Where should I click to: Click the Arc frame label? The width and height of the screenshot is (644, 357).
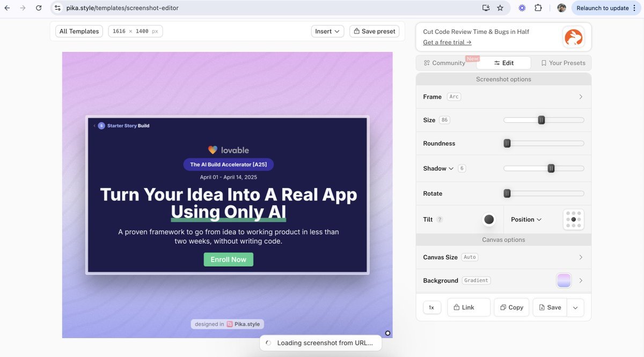click(454, 97)
